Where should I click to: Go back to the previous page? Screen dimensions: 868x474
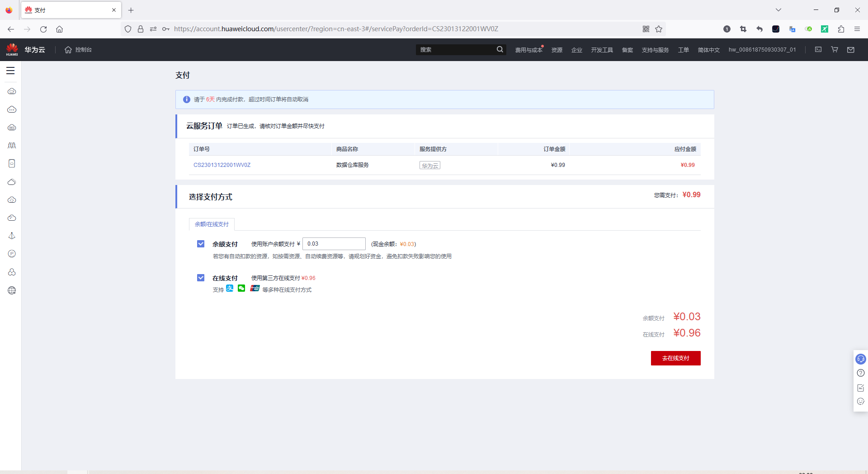11,29
